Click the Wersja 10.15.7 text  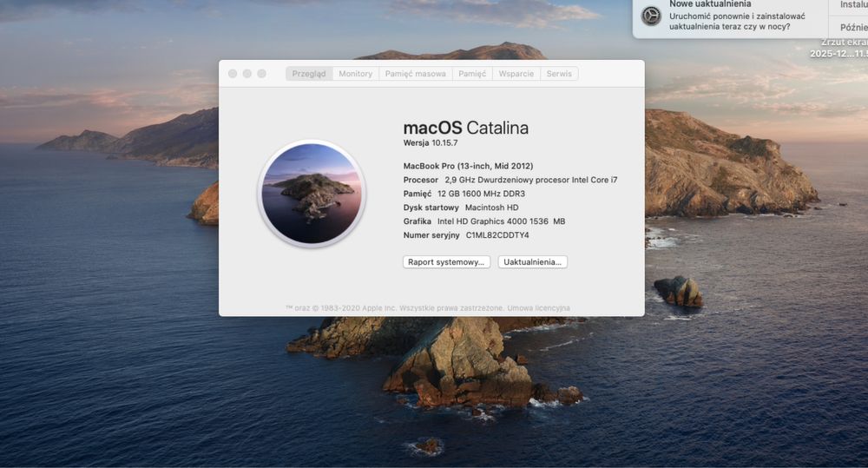pyautogui.click(x=431, y=143)
